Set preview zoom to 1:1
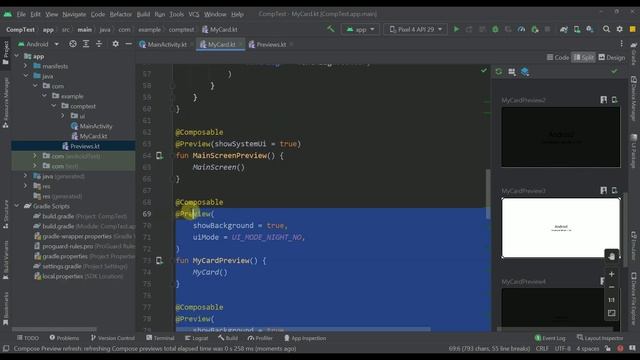Image resolution: width=640 pixels, height=360 pixels. coord(611,300)
